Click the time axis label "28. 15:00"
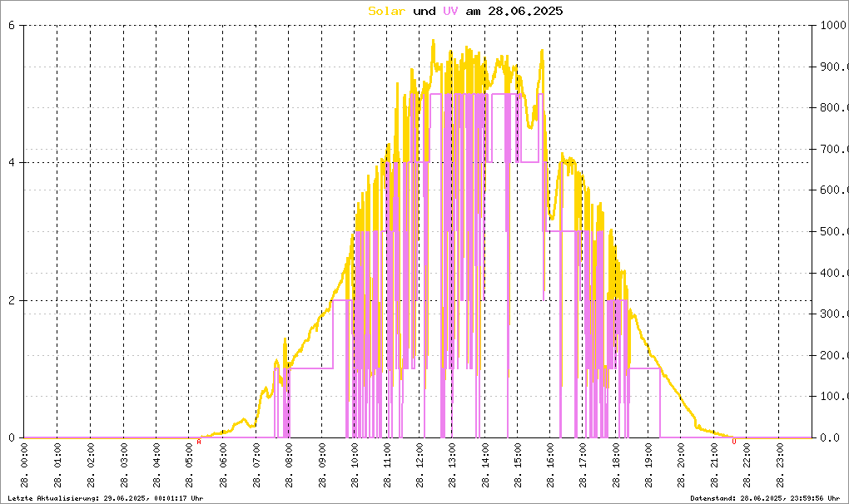Screen dimensions: 849x504 [517, 466]
